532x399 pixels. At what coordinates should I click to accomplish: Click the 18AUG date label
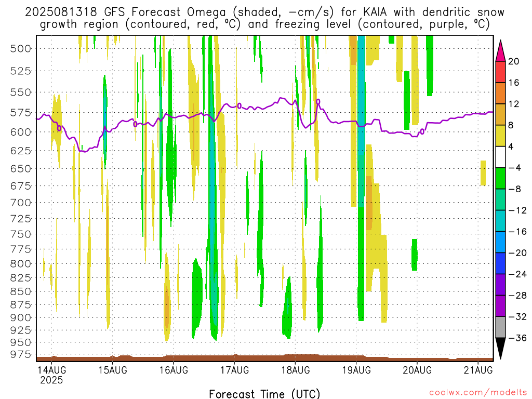pos(295,370)
